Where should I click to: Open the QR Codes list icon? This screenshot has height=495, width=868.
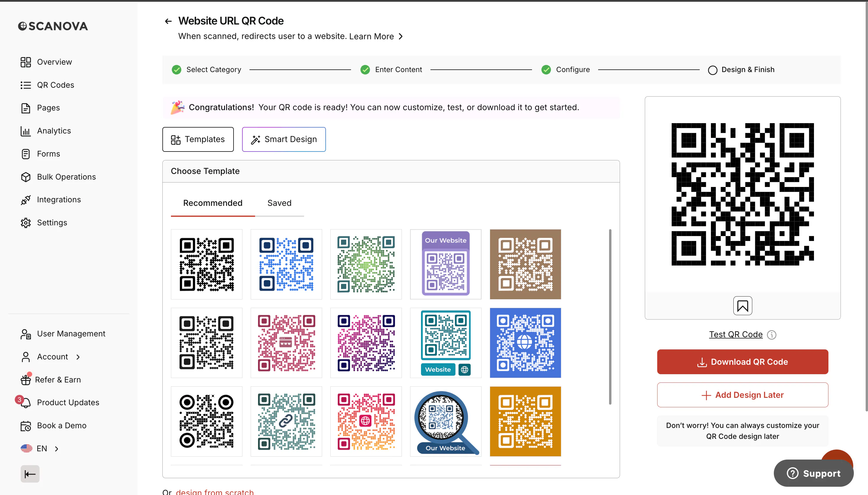25,85
